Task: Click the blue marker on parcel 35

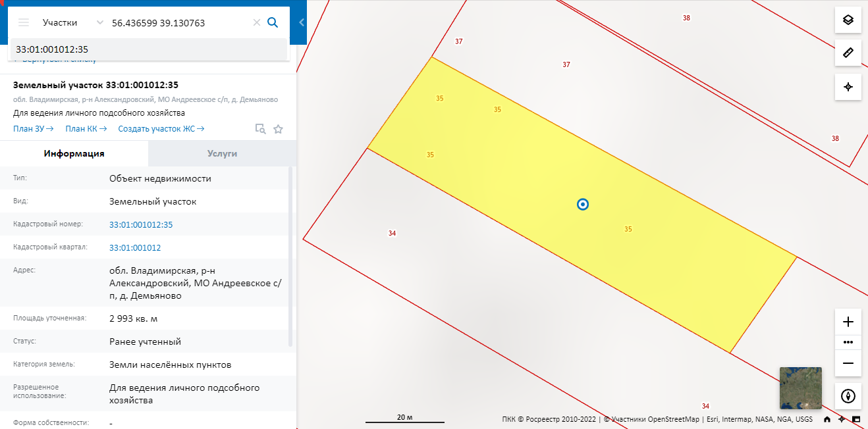Action: [582, 204]
